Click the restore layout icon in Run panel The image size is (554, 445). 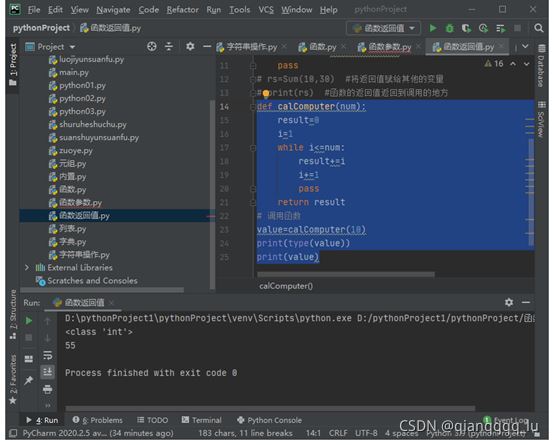[29, 359]
